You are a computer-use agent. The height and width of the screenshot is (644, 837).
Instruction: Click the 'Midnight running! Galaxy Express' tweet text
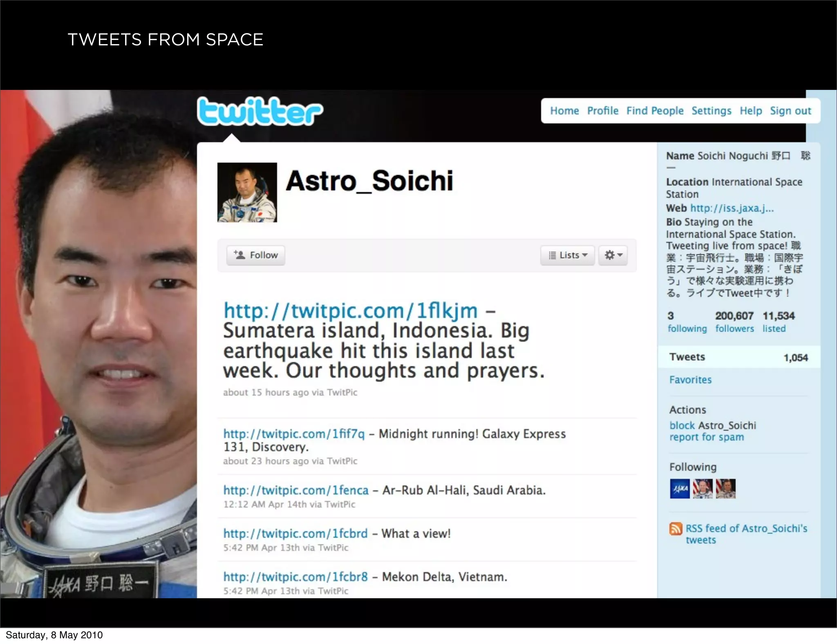point(394,440)
